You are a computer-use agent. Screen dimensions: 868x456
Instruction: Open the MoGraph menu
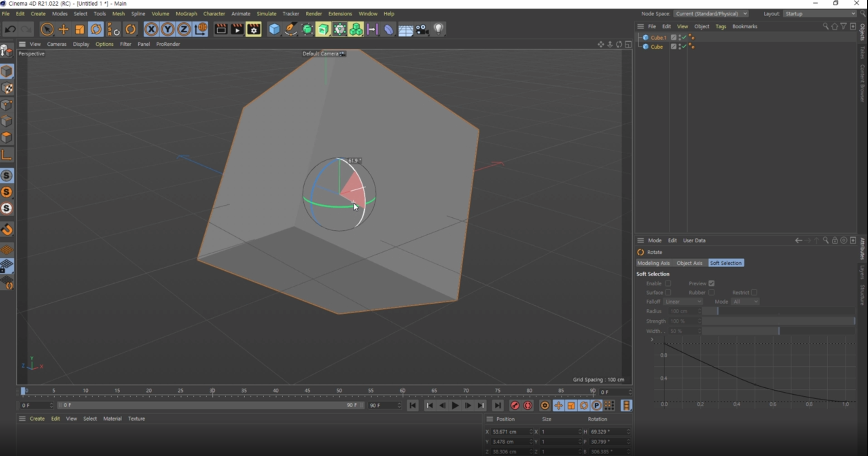click(x=186, y=14)
